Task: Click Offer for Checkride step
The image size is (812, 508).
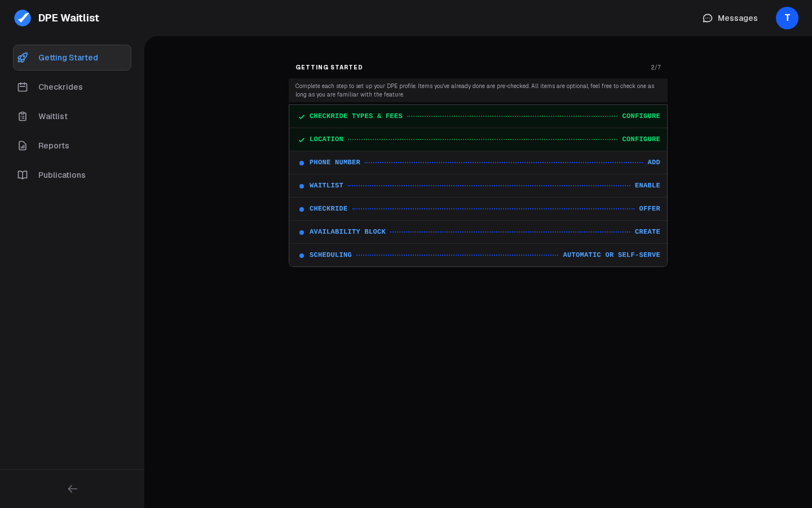Action: 650,209
